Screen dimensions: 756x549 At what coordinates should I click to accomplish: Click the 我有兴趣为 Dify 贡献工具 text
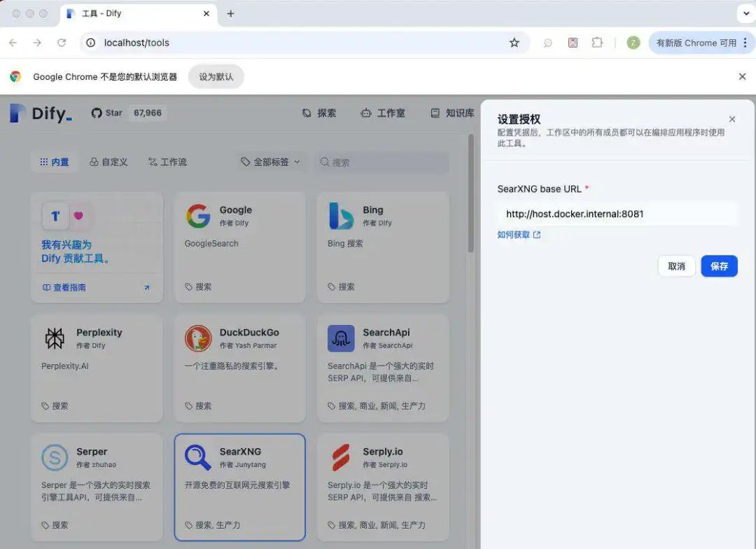(75, 251)
